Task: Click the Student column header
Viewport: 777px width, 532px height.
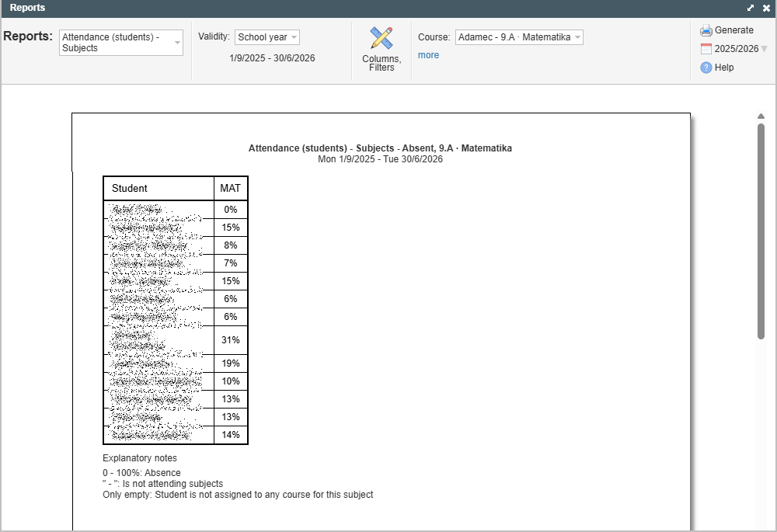Action: (159, 189)
